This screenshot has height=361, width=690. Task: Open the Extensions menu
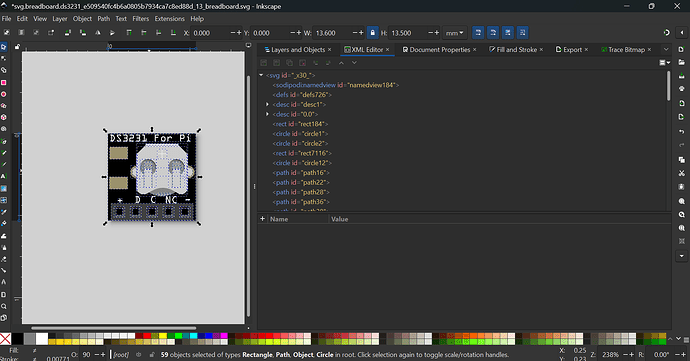point(169,18)
